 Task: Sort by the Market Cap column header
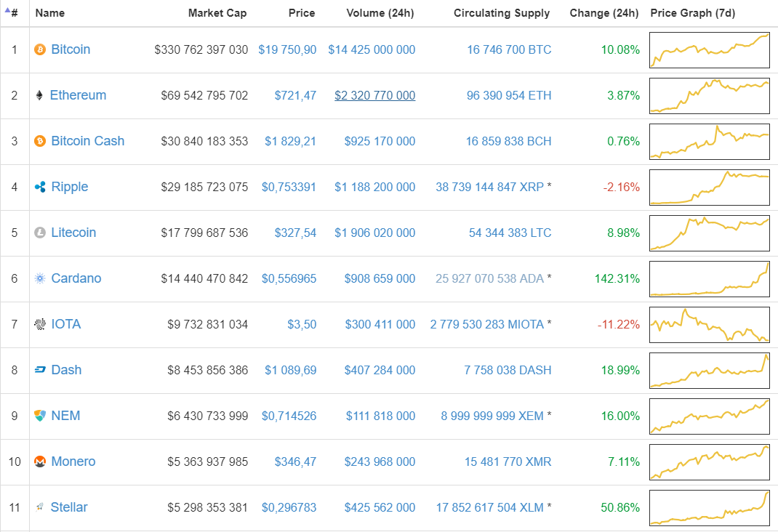click(217, 12)
